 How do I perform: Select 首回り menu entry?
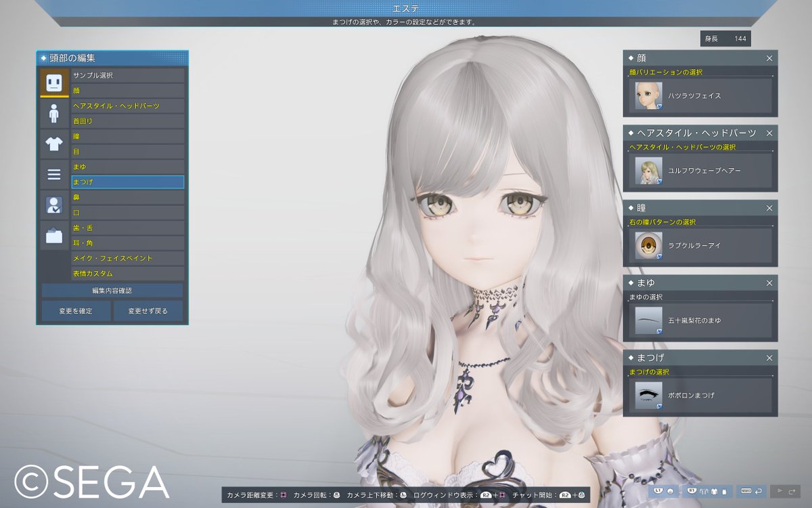pos(128,121)
